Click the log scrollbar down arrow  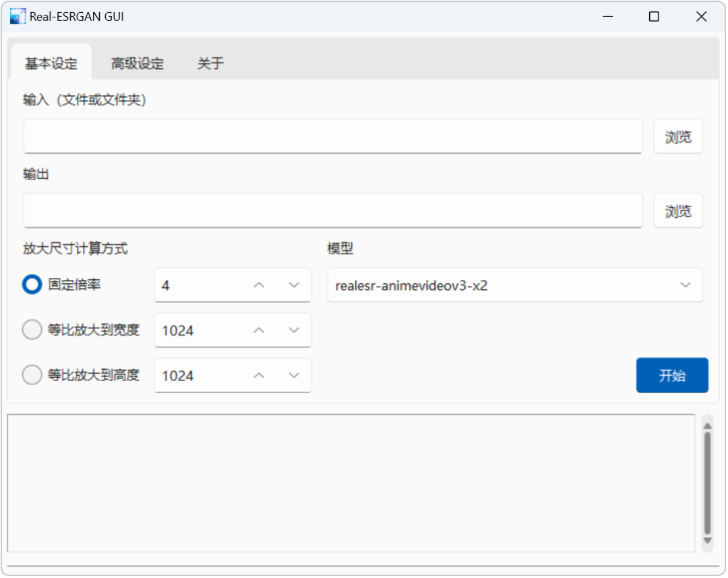point(707,540)
